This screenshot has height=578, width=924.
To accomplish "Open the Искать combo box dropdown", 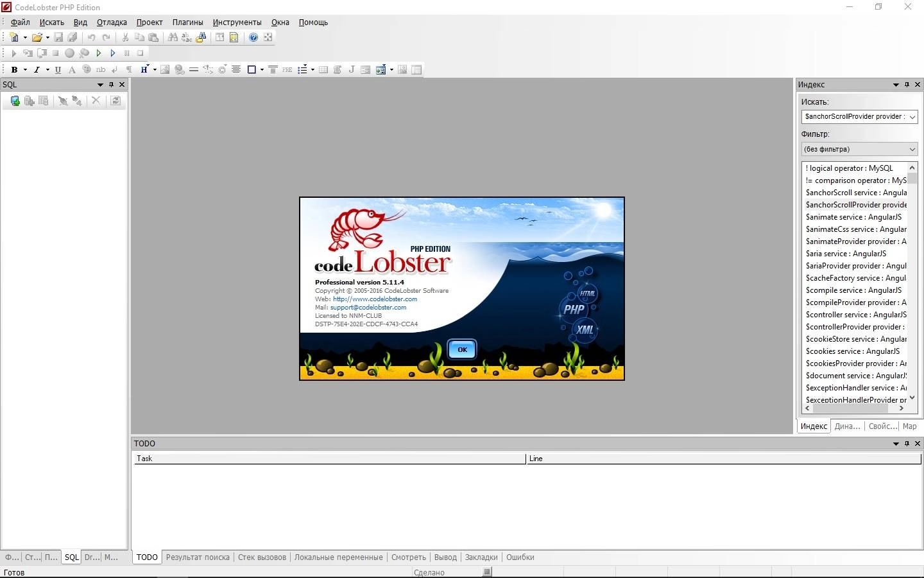I will coord(912,117).
